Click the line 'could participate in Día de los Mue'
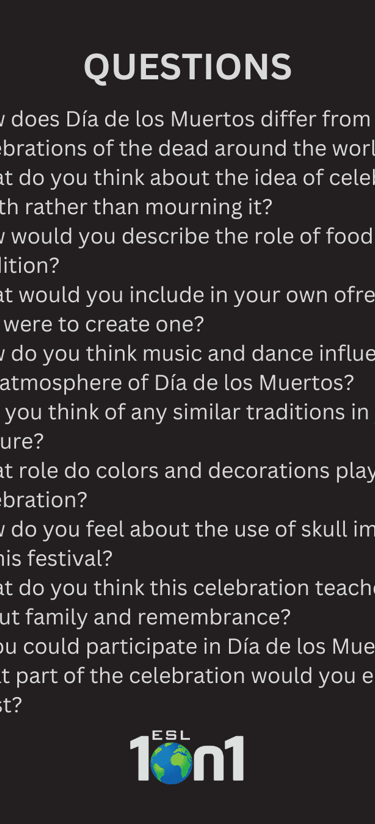 point(188,647)
